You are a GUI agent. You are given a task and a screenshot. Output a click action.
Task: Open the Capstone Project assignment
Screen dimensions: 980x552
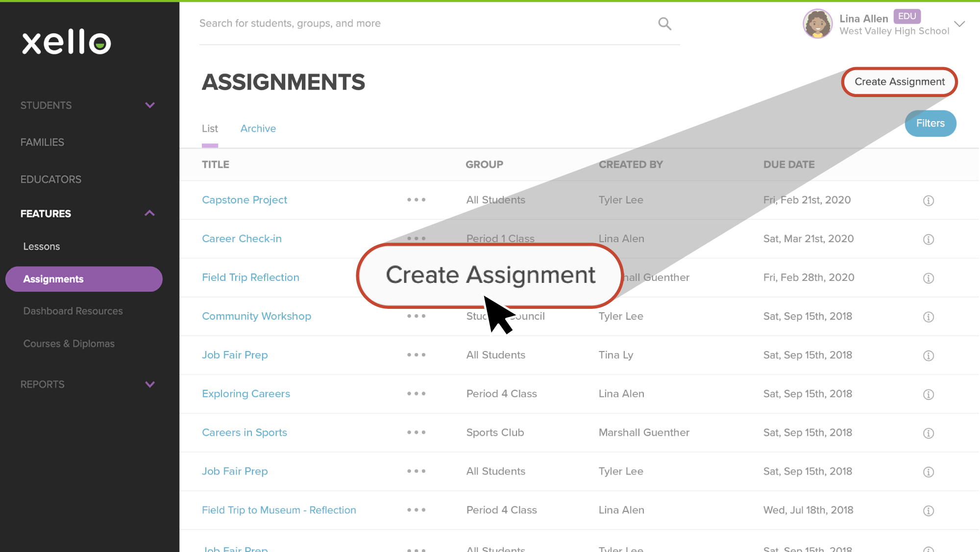(245, 200)
